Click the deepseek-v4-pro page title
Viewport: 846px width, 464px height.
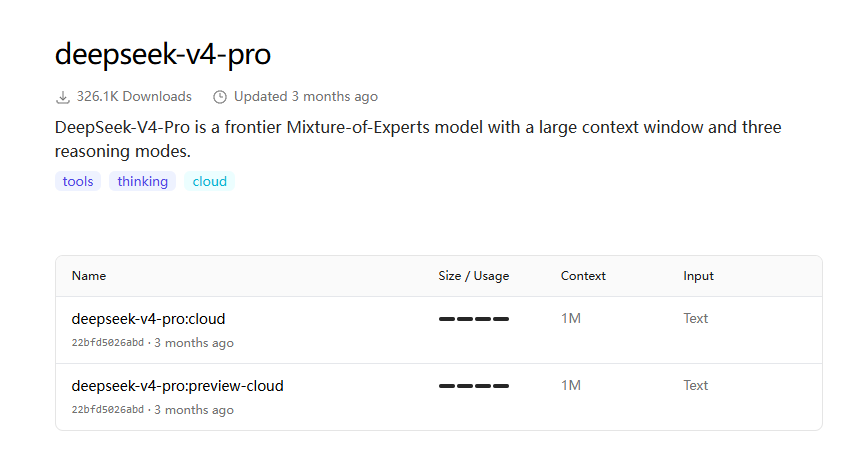(x=163, y=54)
